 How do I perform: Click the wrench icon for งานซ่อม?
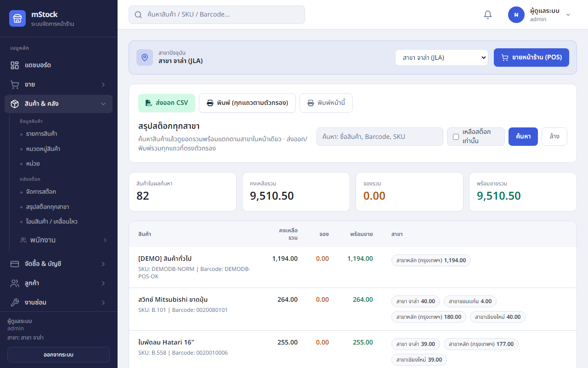pos(15,303)
